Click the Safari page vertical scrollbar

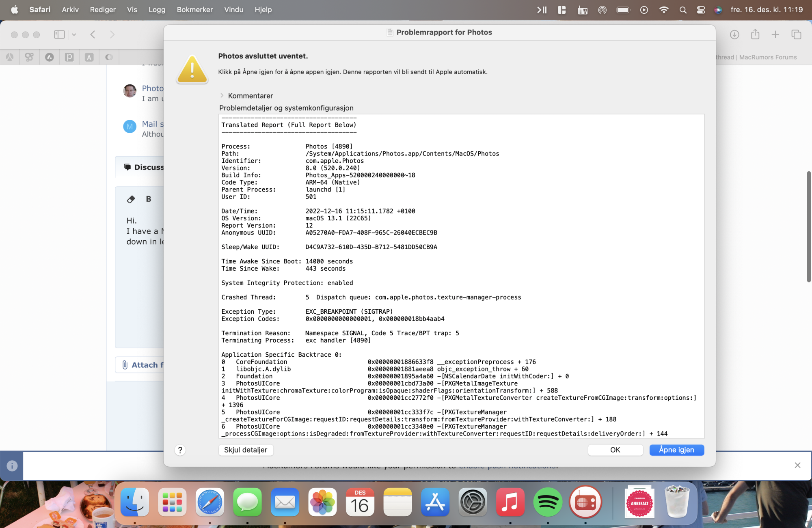(x=808, y=226)
